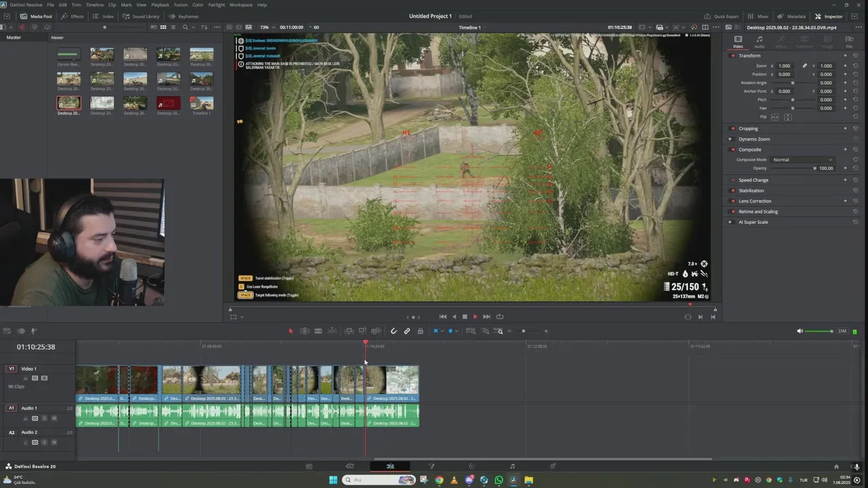Screen dimensions: 868x488
Task: Click the DIM audio button
Action: [842, 331]
